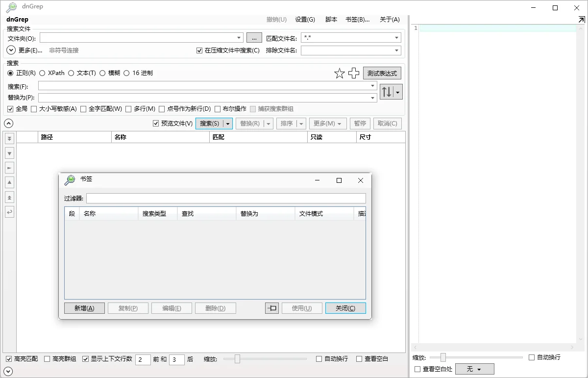
Task: Click the magnifier icon in bookmarks dialog title
Action: (70, 180)
